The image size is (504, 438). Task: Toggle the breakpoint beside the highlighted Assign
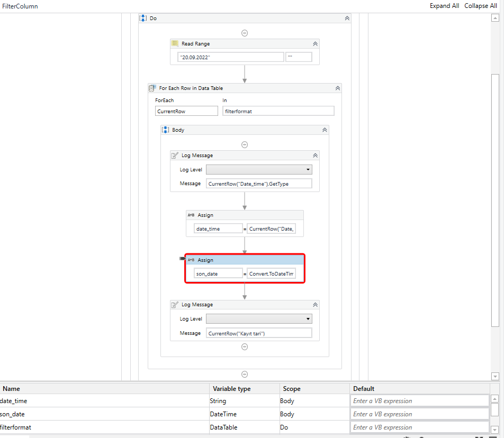[183, 258]
